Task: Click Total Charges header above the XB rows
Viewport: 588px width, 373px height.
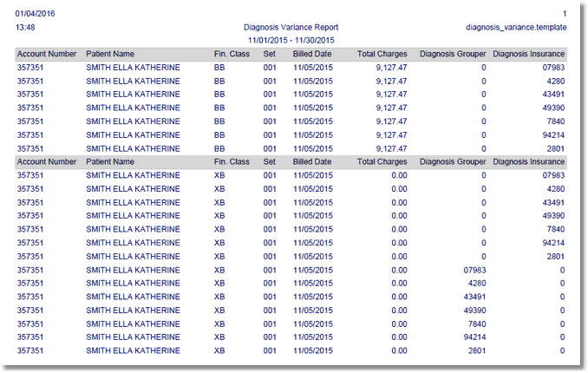Action: (382, 161)
